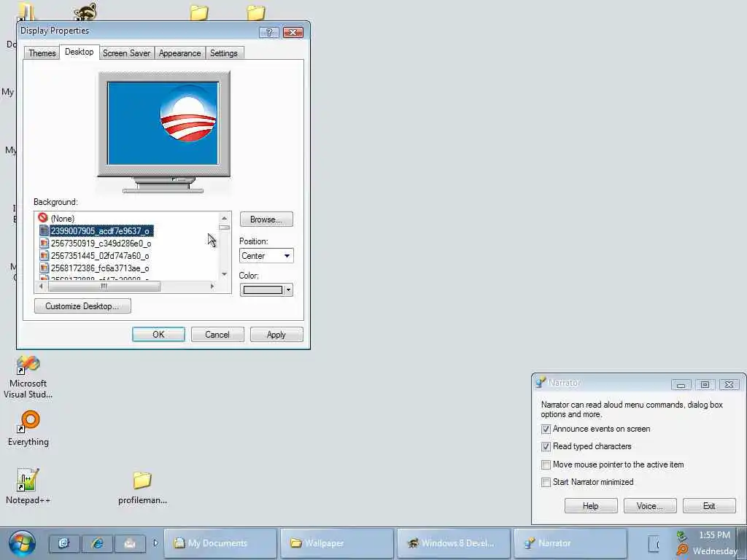The width and height of the screenshot is (747, 560).
Task: Enable Move mouse pointer to the active item
Action: (x=546, y=464)
